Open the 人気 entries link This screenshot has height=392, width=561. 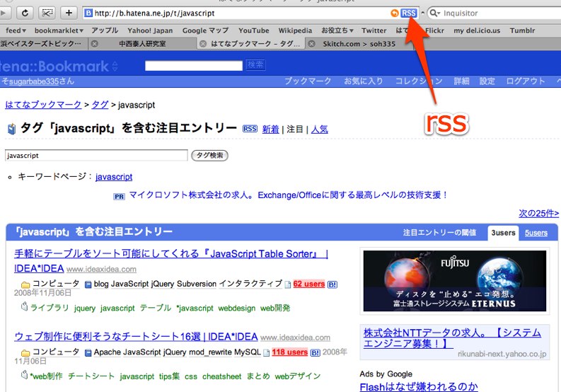pos(320,129)
